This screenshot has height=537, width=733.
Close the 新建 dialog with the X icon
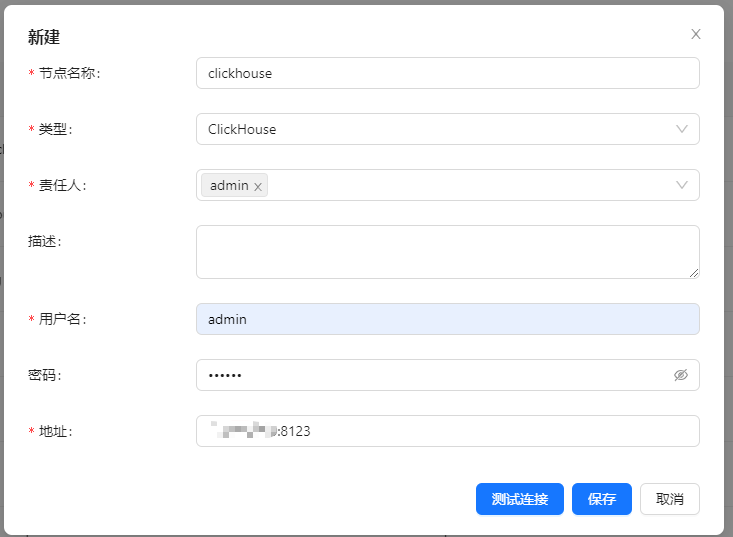696,34
